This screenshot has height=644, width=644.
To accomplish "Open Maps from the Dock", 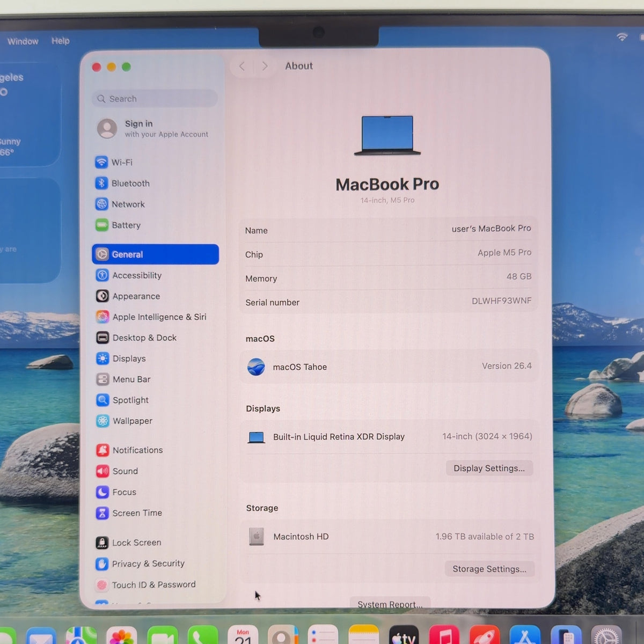I will (81, 635).
